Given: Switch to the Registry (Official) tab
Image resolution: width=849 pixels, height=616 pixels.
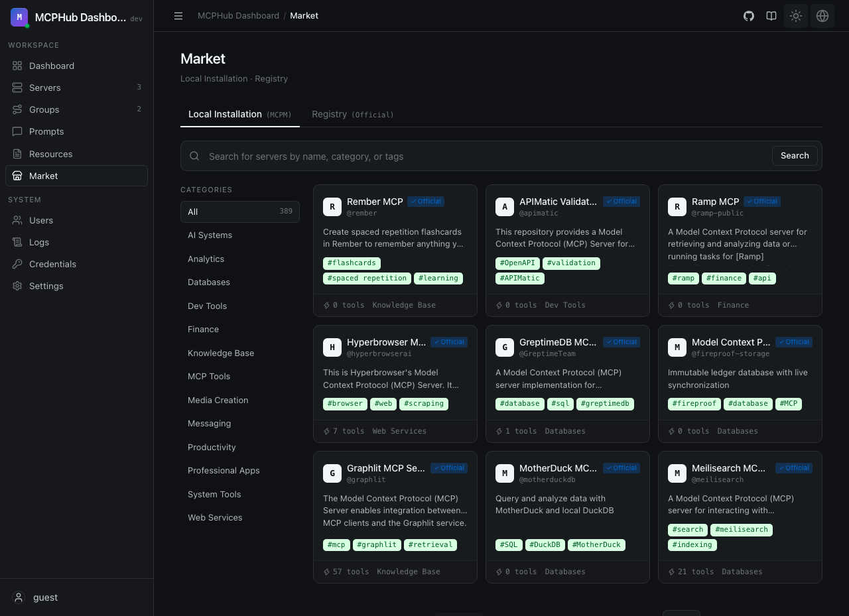Looking at the screenshot, I should [353, 114].
